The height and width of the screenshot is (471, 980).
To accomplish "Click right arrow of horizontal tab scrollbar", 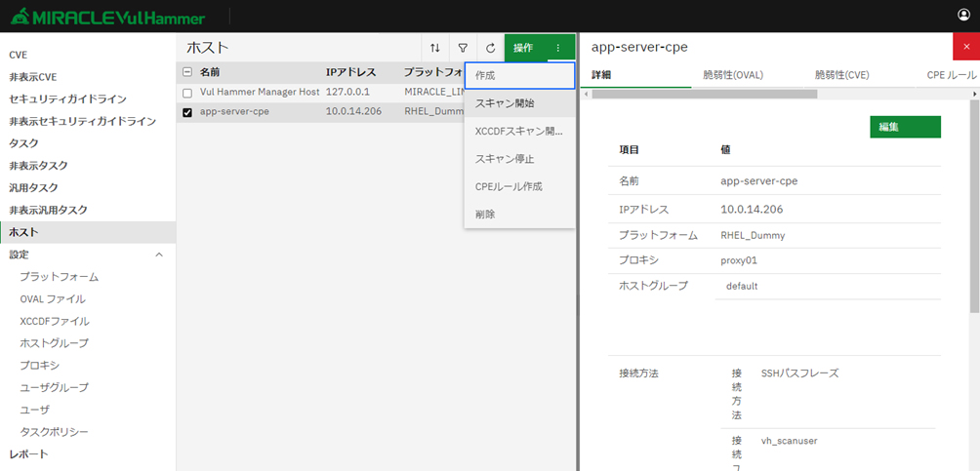I will 974,94.
